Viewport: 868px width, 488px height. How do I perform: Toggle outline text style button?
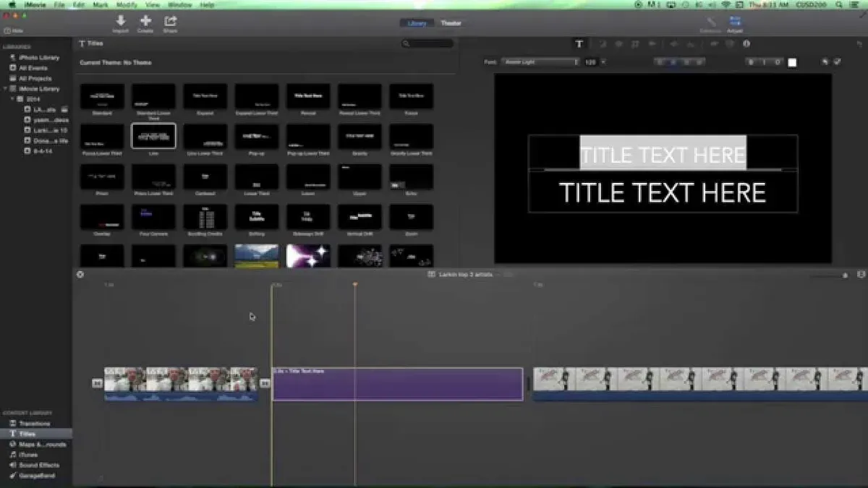click(x=778, y=62)
